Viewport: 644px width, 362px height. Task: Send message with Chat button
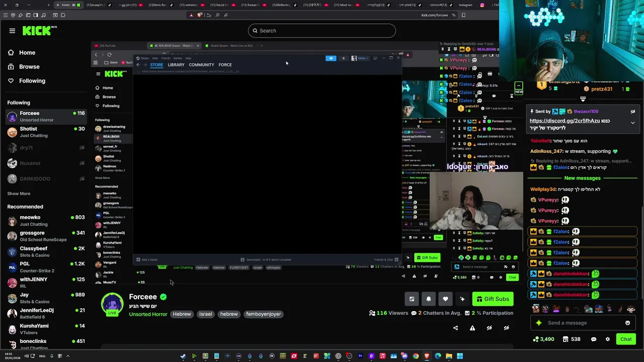pyautogui.click(x=626, y=339)
